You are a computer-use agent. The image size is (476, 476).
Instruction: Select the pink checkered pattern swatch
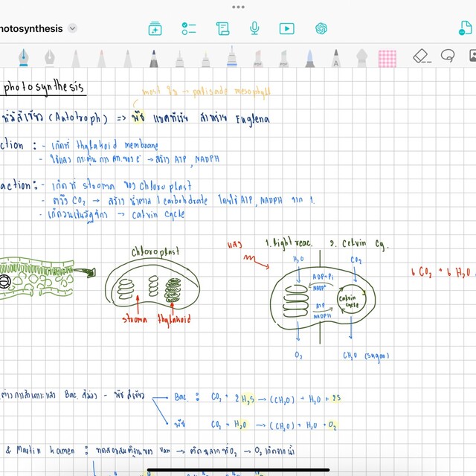pyautogui.click(x=387, y=57)
